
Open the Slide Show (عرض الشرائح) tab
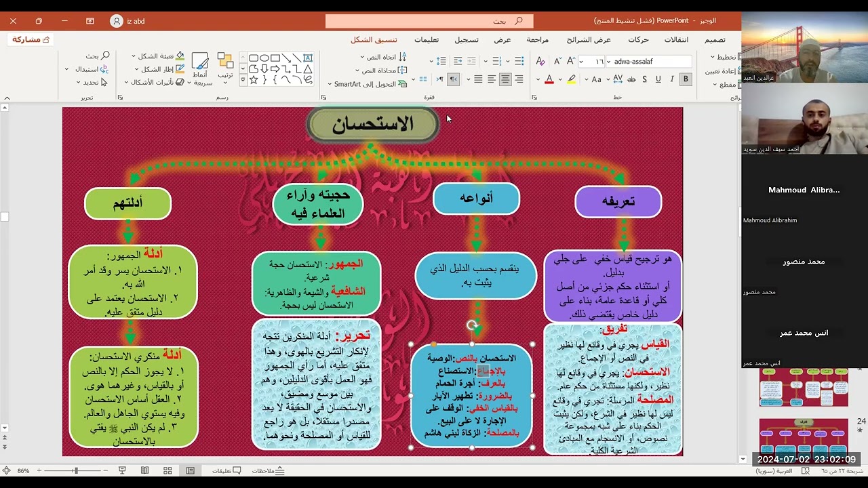(x=589, y=39)
